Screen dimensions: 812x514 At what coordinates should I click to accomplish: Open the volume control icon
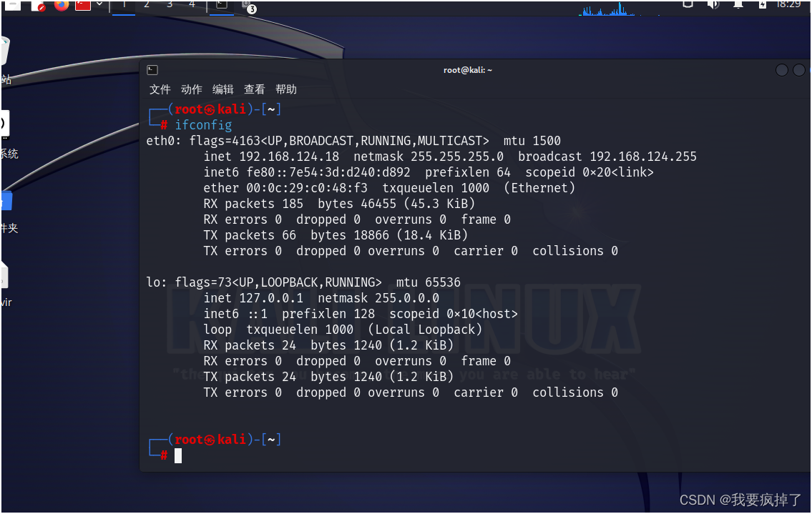(713, 4)
